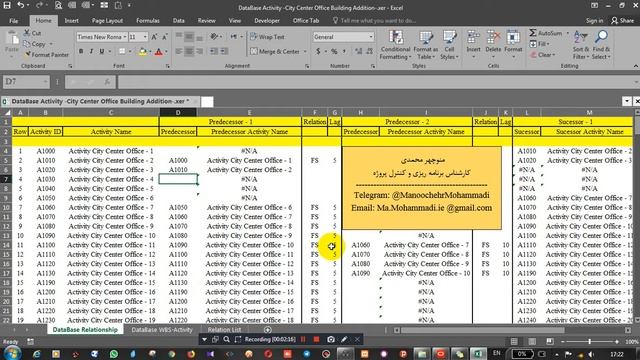The height and width of the screenshot is (360, 640).
Task: Toggle underline formatting
Action: 101,51
